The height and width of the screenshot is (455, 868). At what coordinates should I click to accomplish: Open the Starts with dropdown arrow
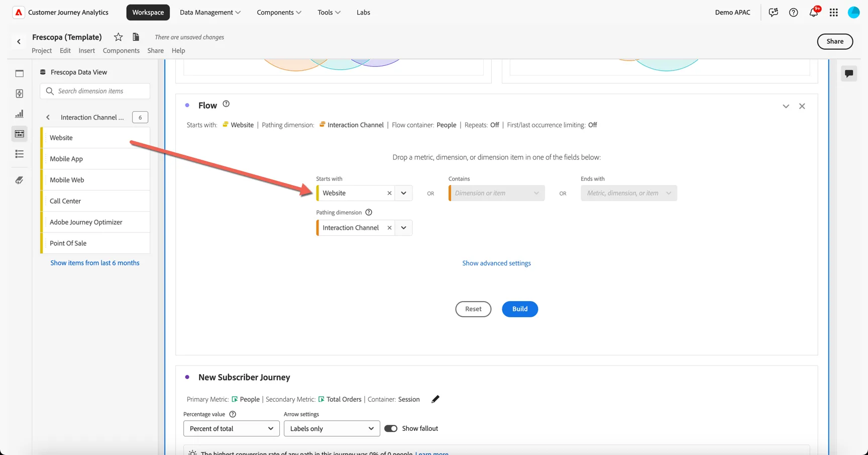403,193
